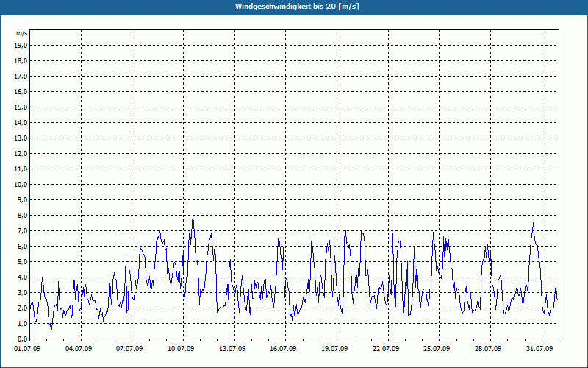Click the 'm/s' axis unit label
The width and height of the screenshot is (588, 368).
[22, 33]
